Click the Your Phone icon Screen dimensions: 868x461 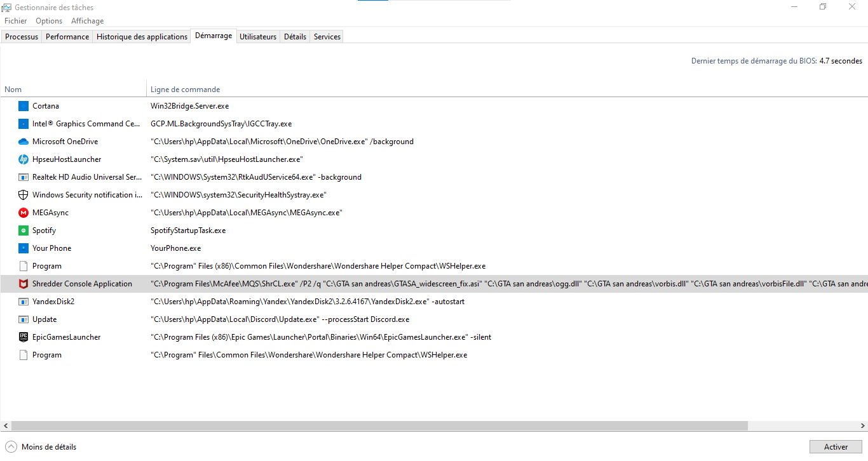(x=24, y=248)
